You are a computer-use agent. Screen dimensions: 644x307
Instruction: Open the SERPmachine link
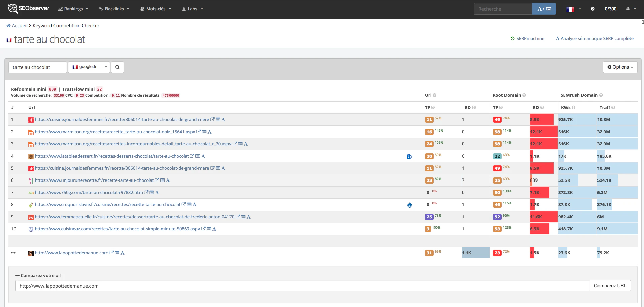[x=527, y=38]
